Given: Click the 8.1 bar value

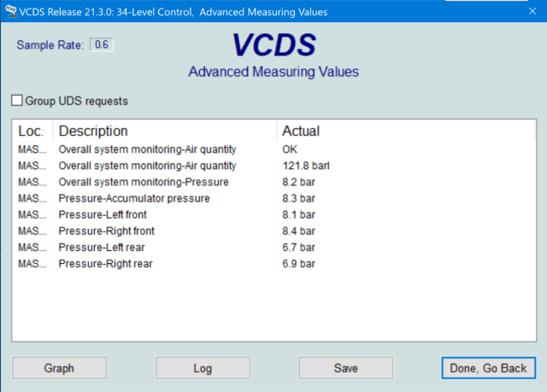Looking at the screenshot, I should click(298, 215).
